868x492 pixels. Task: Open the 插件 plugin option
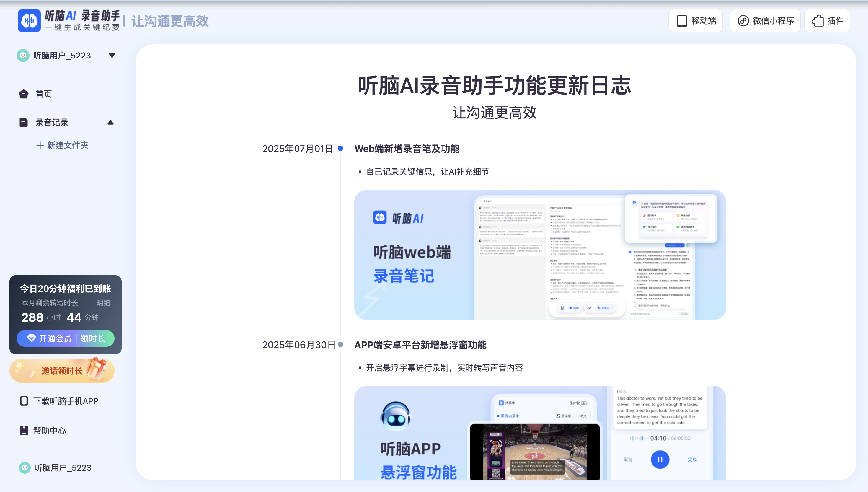click(x=827, y=21)
